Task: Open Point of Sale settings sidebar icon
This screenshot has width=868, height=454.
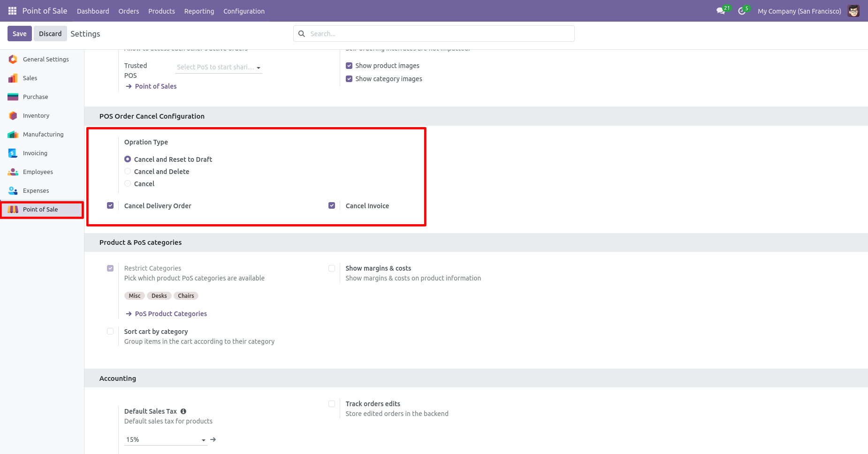Action: pyautogui.click(x=13, y=209)
